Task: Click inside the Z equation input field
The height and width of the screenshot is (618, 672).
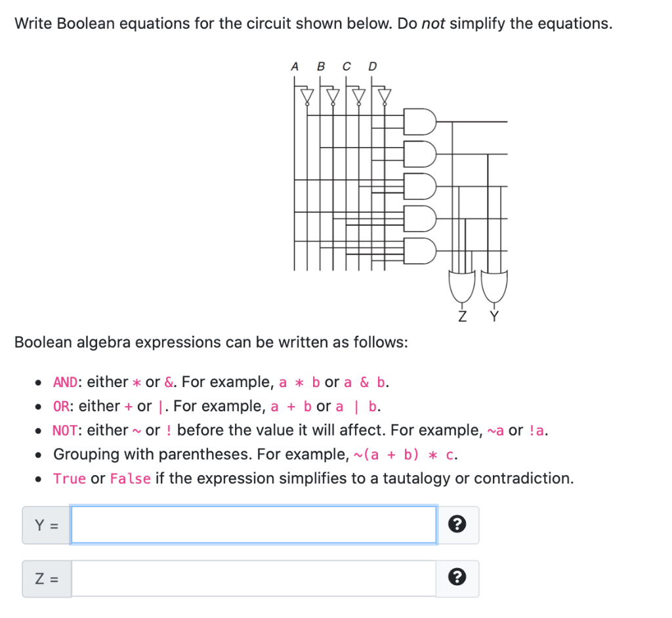Action: click(x=253, y=578)
